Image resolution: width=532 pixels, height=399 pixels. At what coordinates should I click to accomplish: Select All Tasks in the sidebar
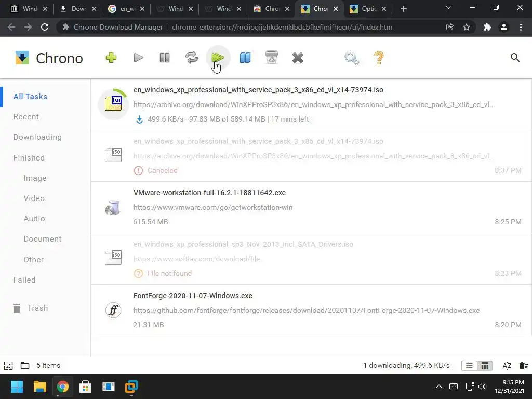point(30,96)
